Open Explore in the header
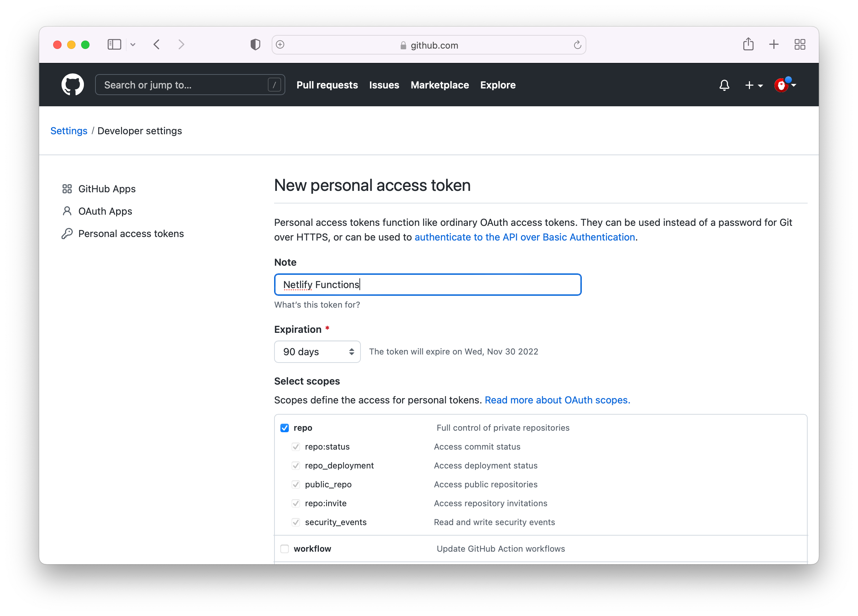 coord(498,85)
